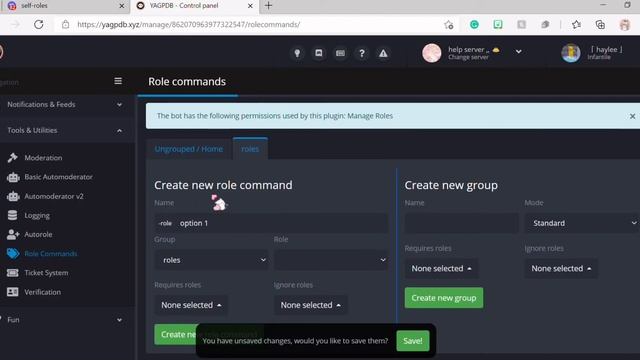Open Verification in the sidebar
The height and width of the screenshot is (360, 640).
[42, 292]
